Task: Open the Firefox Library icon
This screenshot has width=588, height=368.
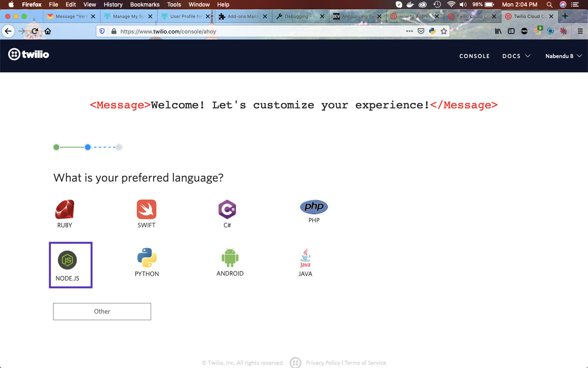Action: tap(498, 31)
